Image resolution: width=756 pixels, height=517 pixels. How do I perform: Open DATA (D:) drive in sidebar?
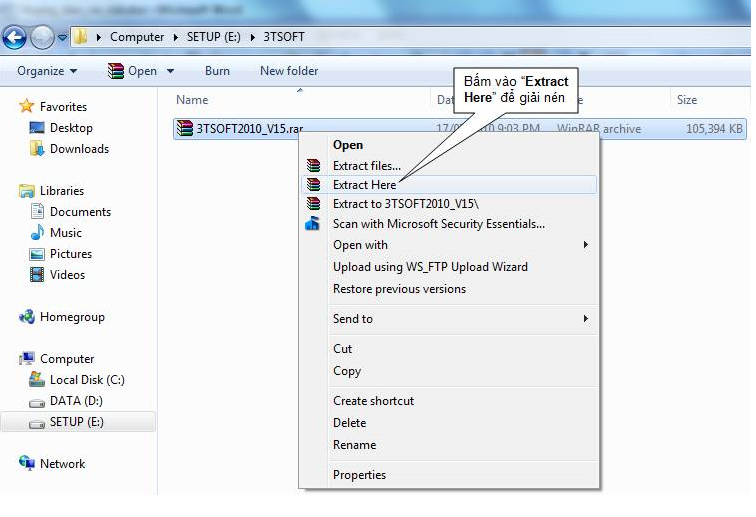(x=76, y=401)
